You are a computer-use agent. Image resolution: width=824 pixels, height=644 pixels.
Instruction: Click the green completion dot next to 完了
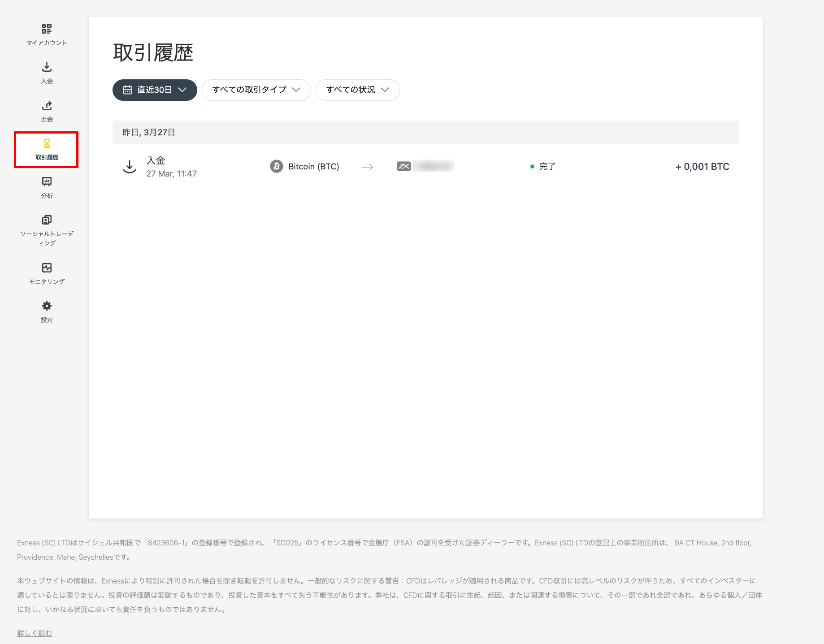click(533, 166)
